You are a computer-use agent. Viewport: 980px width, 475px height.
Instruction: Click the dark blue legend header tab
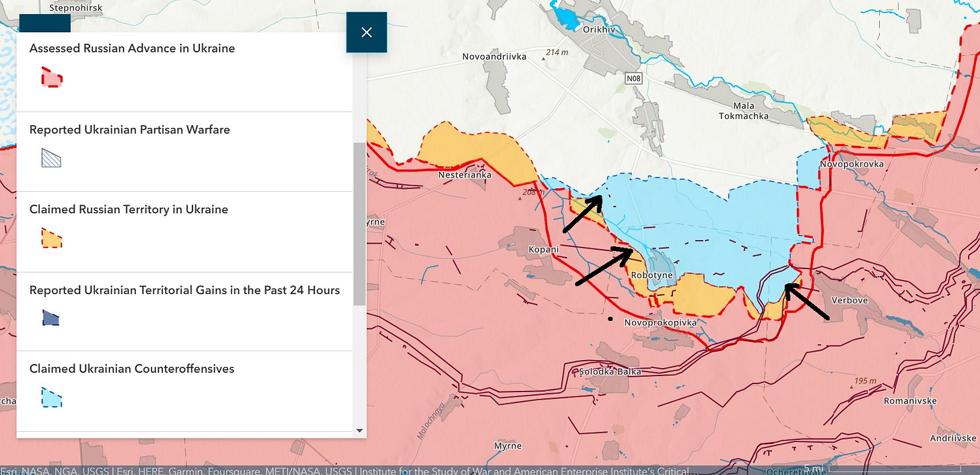(45, 23)
